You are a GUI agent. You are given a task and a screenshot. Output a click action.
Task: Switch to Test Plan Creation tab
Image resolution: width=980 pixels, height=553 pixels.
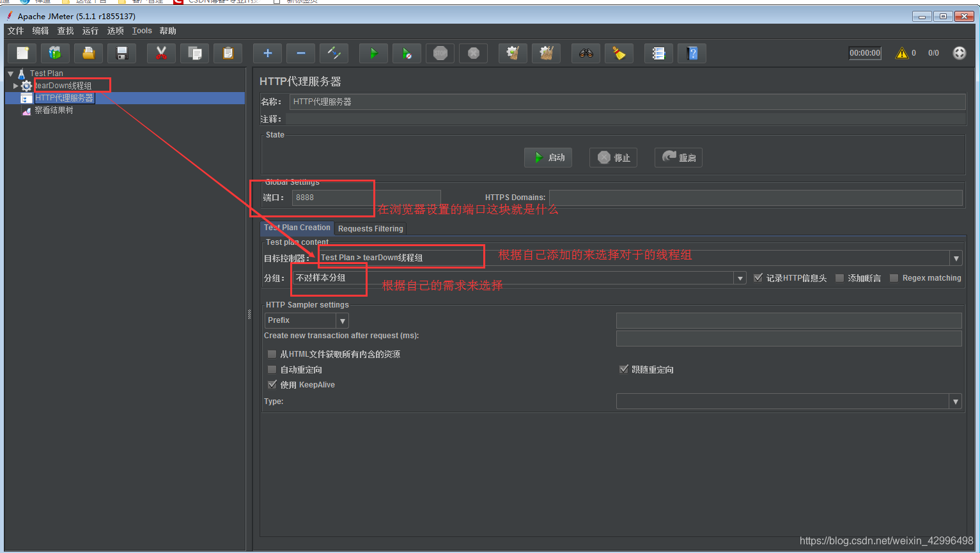pos(297,228)
